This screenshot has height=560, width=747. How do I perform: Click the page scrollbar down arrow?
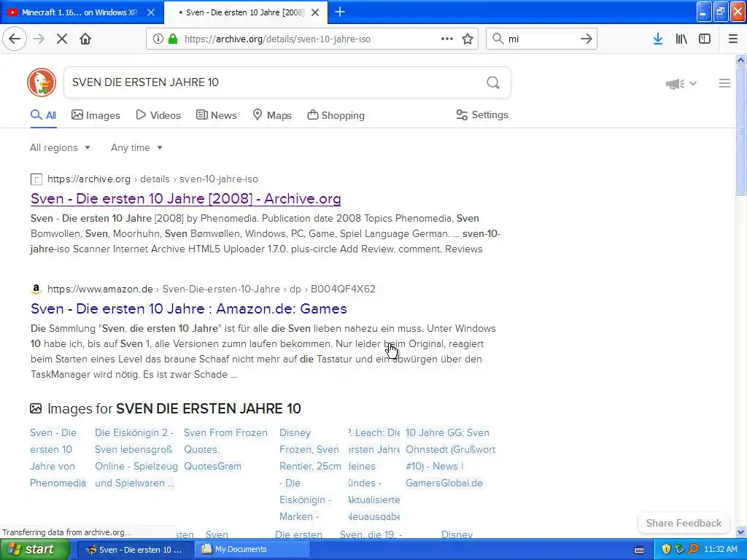pos(740,532)
